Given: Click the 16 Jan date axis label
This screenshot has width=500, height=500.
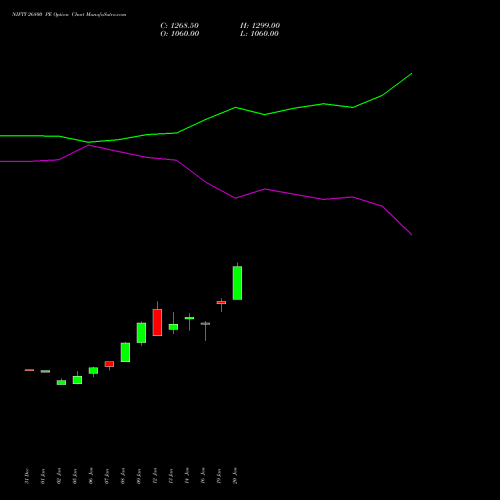Looking at the screenshot, I should tap(203, 476).
